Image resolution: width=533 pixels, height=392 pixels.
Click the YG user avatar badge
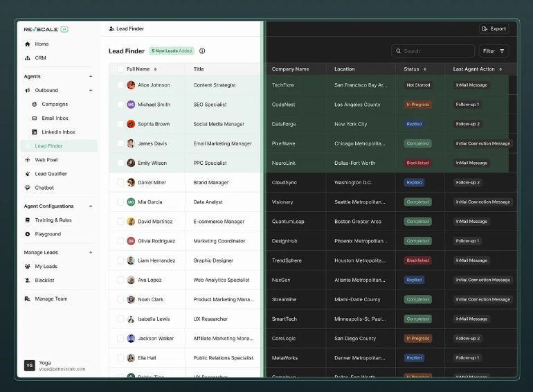30,366
